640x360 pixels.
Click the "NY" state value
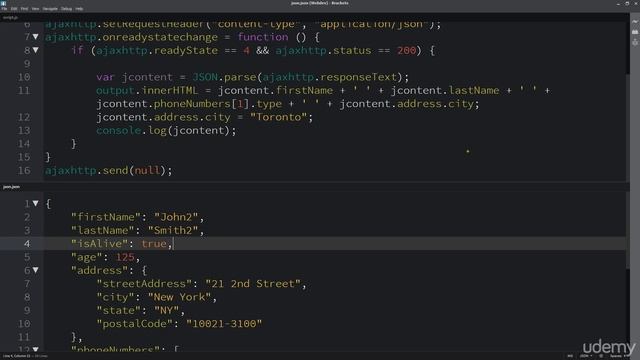point(167,311)
